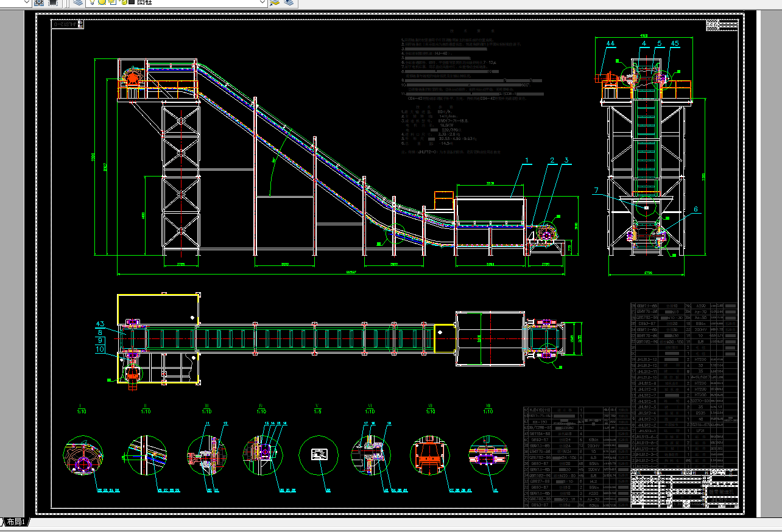Screen dimensions: 782x532
Task: Click part balloon number 44 in end view
Action: coord(610,44)
